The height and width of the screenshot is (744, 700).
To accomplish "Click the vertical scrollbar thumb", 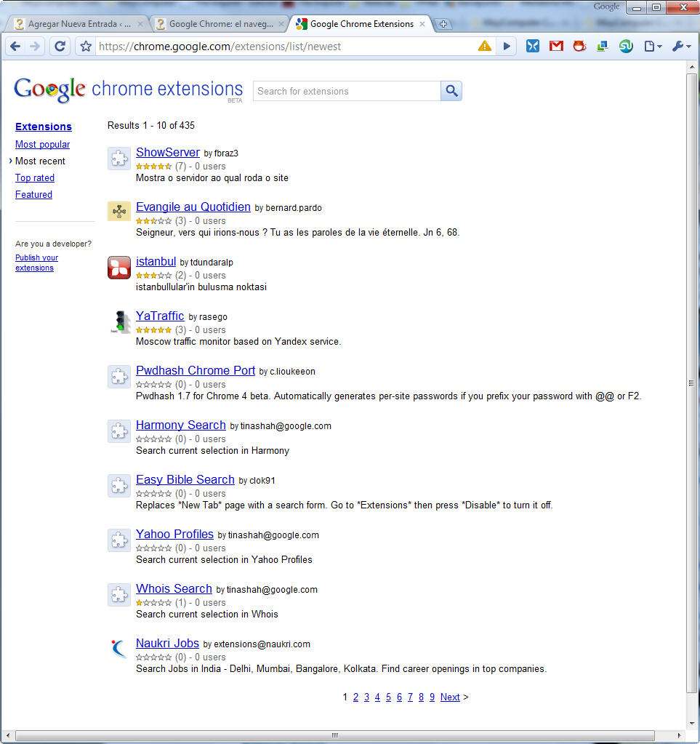I will point(691,382).
